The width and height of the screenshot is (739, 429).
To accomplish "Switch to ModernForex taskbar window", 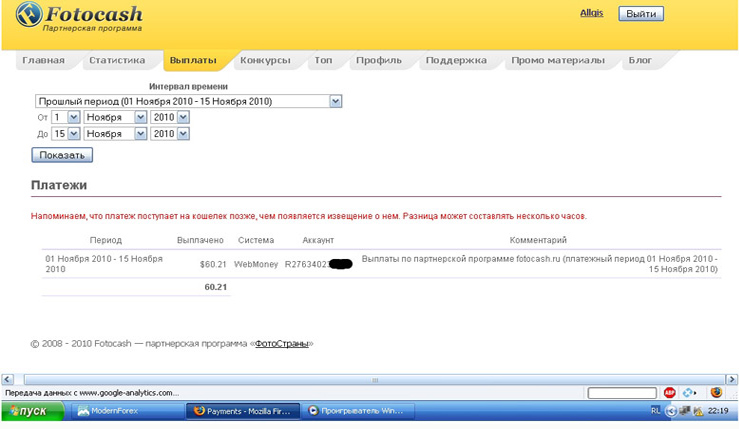I will click(127, 411).
